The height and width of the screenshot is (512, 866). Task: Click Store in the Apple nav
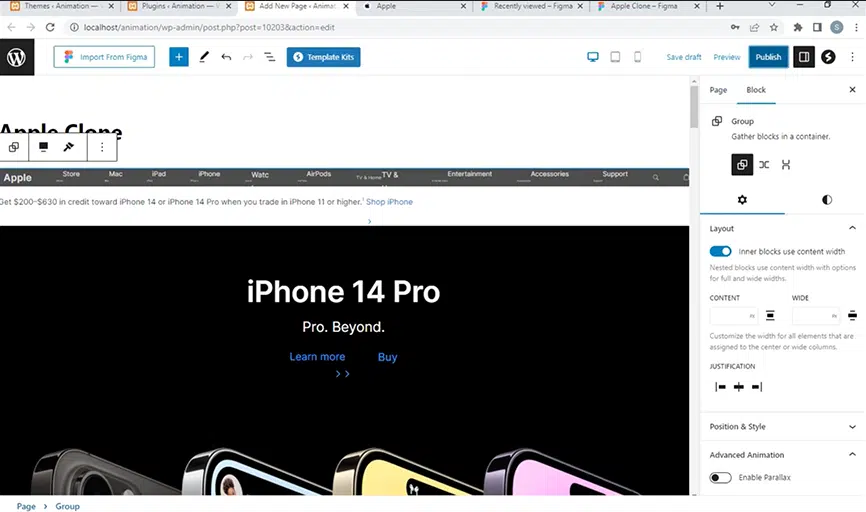click(x=71, y=174)
